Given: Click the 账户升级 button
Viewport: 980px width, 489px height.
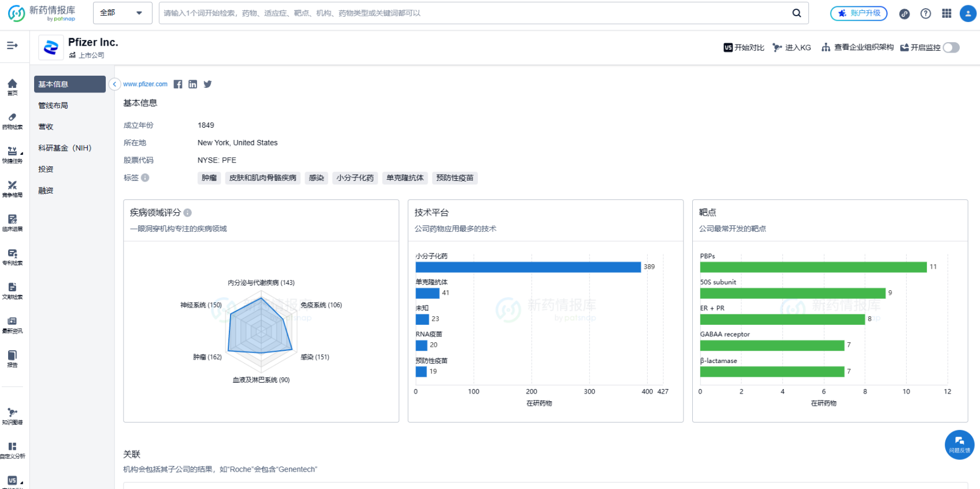Looking at the screenshot, I should tap(859, 13).
